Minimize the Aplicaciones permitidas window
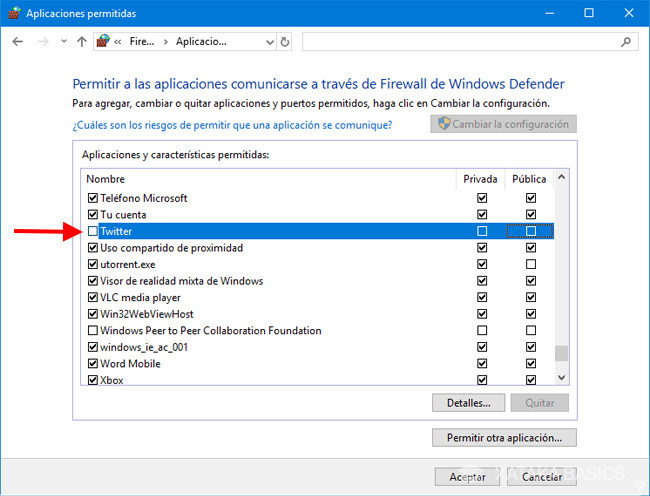This screenshot has height=496, width=650. click(550, 13)
